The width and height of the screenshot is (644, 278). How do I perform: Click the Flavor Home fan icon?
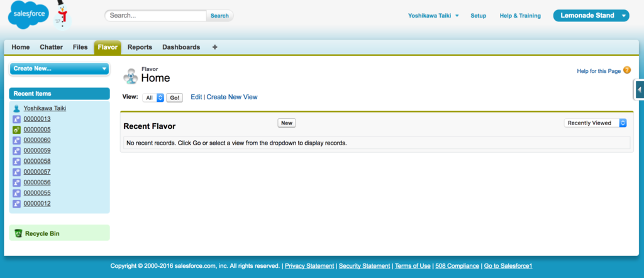point(131,76)
